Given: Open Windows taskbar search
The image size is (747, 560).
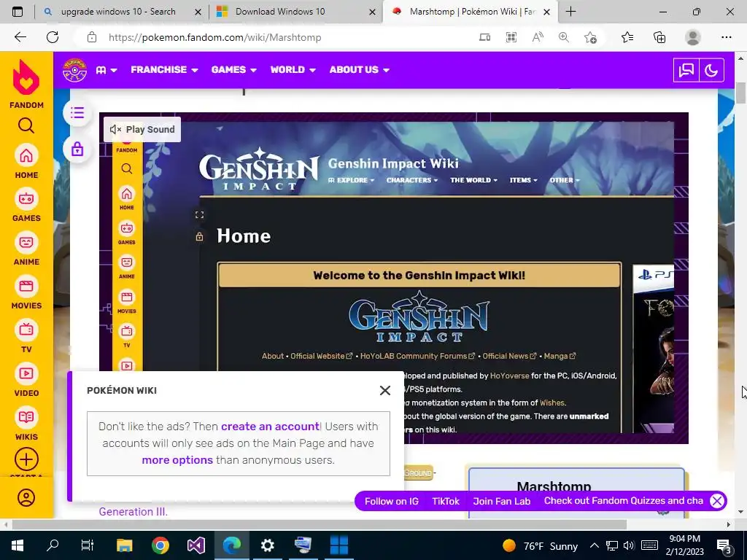Looking at the screenshot, I should (53, 545).
